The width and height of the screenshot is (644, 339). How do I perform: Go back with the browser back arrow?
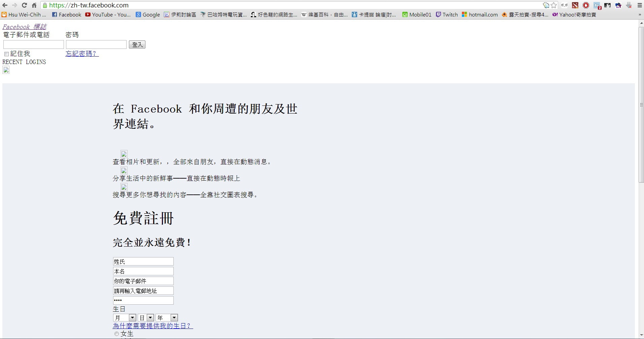(5, 5)
